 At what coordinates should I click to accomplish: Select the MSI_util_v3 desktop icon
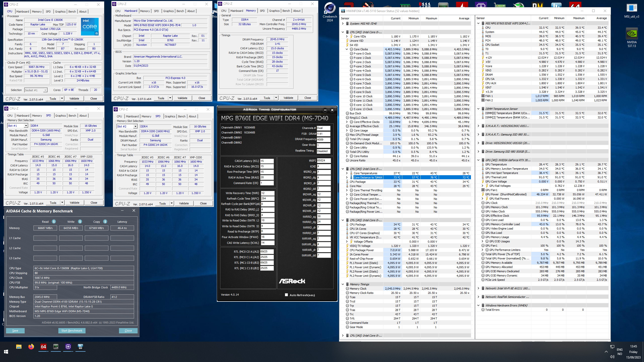click(x=631, y=11)
